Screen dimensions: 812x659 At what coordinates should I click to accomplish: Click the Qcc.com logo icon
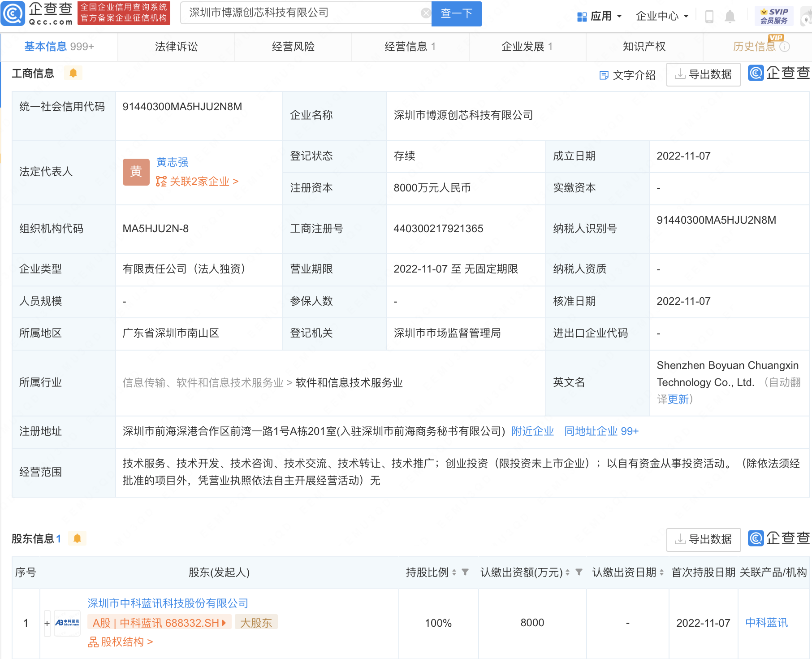click(13, 13)
